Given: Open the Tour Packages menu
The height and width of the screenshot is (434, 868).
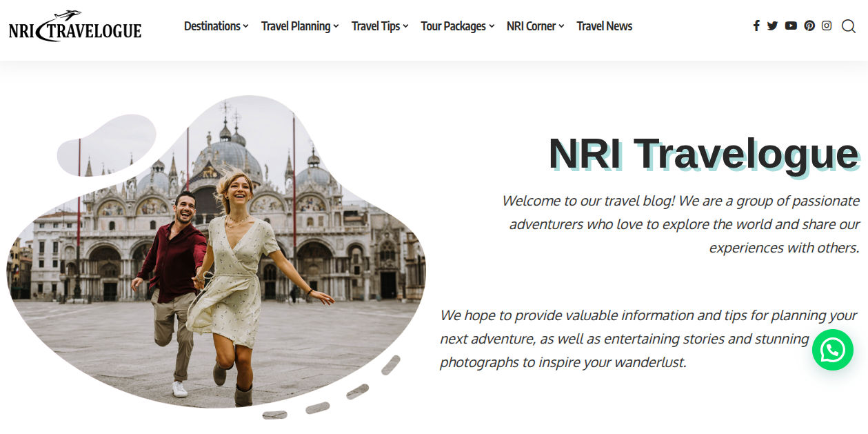Looking at the screenshot, I should click(458, 26).
